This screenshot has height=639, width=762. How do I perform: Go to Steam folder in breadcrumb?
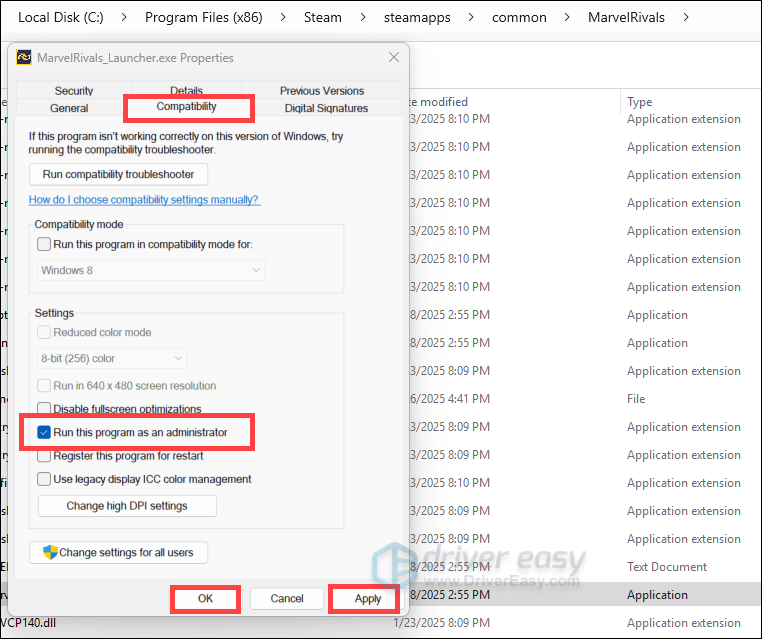pos(323,17)
